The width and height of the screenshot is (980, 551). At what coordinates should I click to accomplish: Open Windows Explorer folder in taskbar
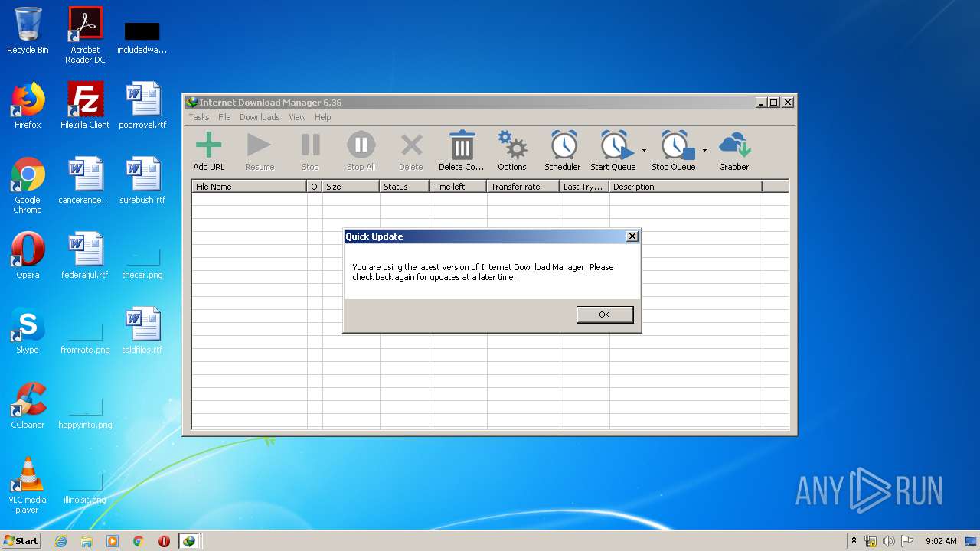tap(87, 541)
